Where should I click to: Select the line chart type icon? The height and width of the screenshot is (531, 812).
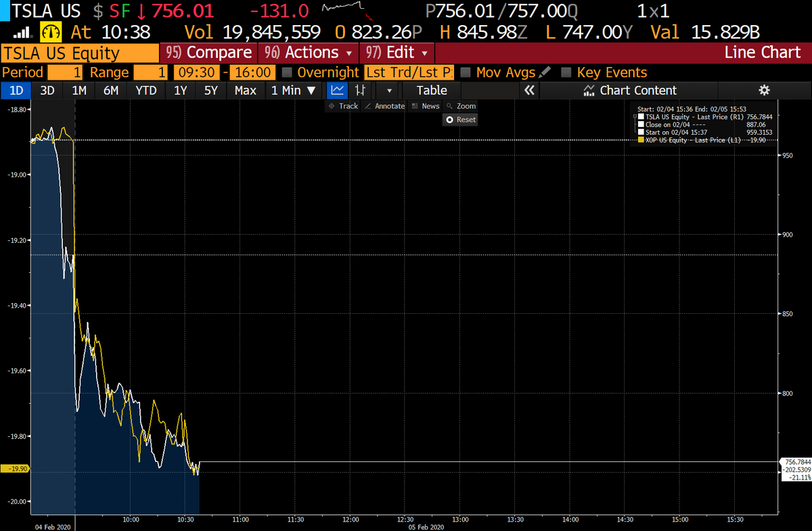click(x=337, y=90)
